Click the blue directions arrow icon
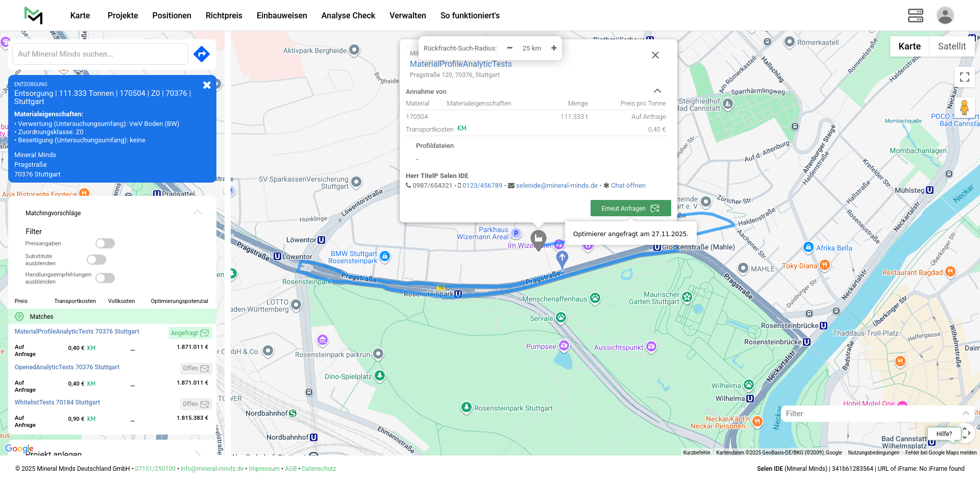Image resolution: width=980 pixels, height=481 pixels. 202,54
